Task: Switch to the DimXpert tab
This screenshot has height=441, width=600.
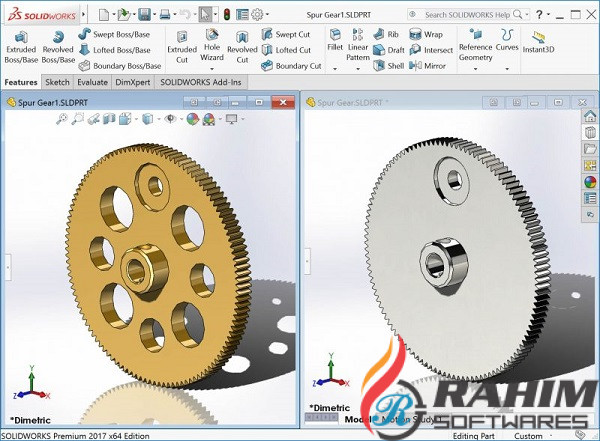Action: click(x=133, y=82)
